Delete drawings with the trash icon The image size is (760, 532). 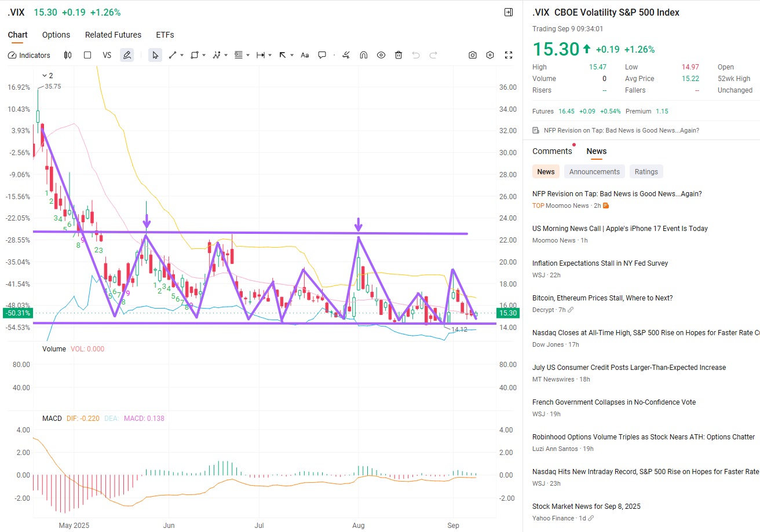(399, 55)
